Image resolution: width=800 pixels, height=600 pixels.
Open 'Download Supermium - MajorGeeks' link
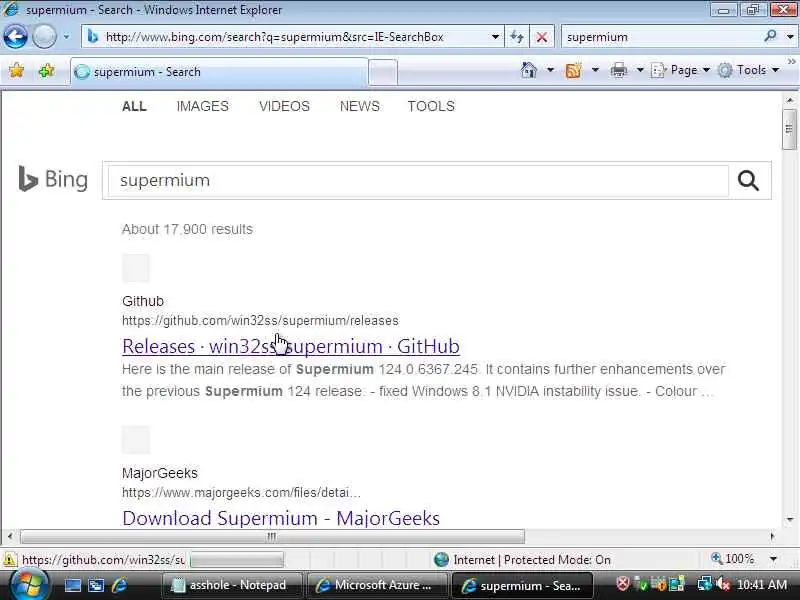pos(281,518)
